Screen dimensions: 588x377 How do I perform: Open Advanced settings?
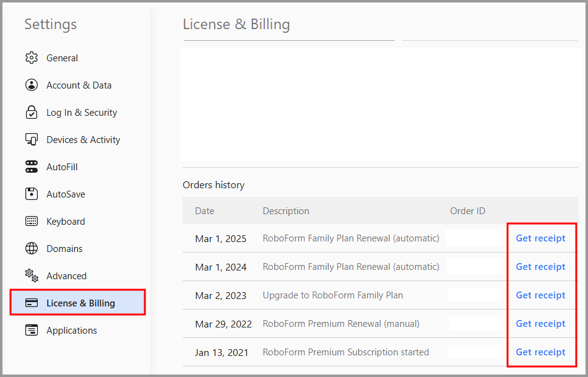coord(66,276)
